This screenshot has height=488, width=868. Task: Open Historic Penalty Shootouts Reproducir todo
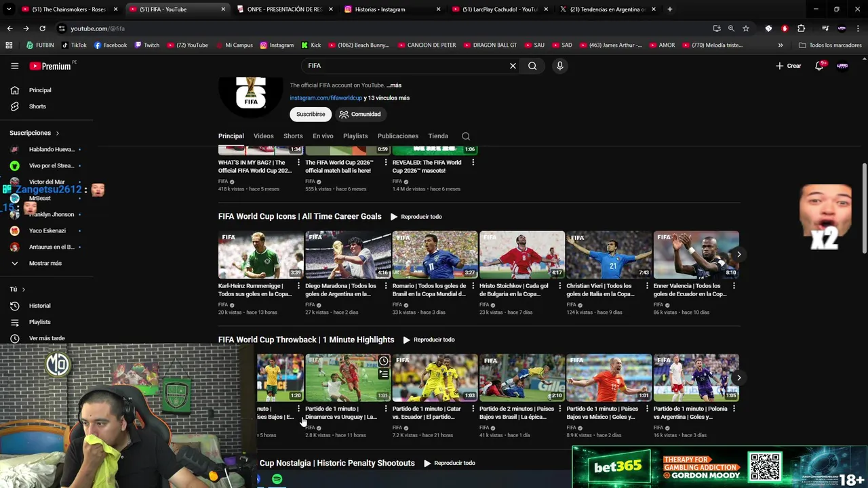449,463
